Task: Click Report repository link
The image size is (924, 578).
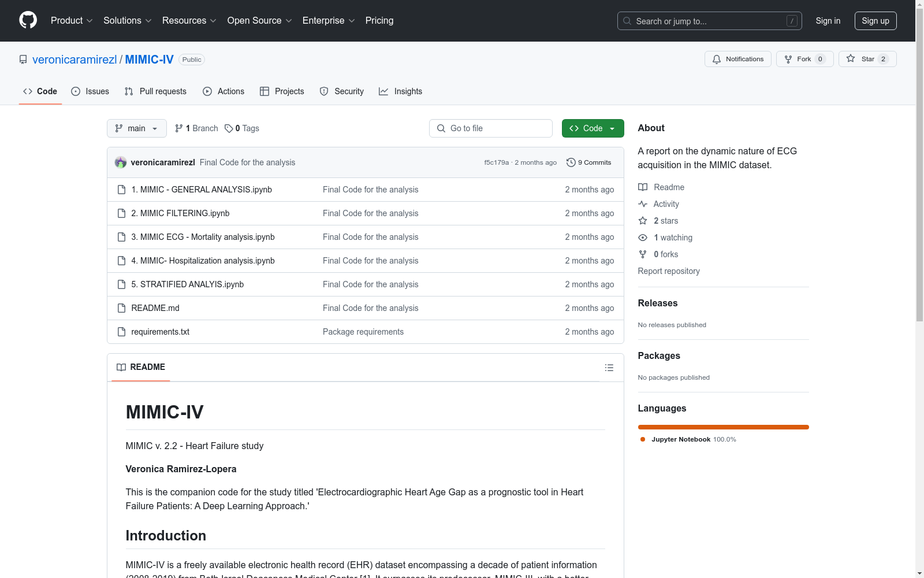Action: (669, 271)
